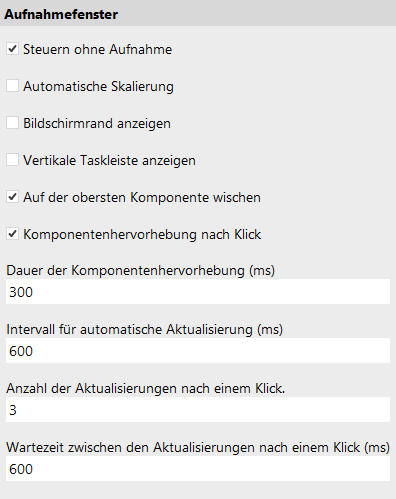This screenshot has height=499, width=396.
Task: Click the 'Steuern ohne Aufnahme' label text
Action: tap(97, 50)
